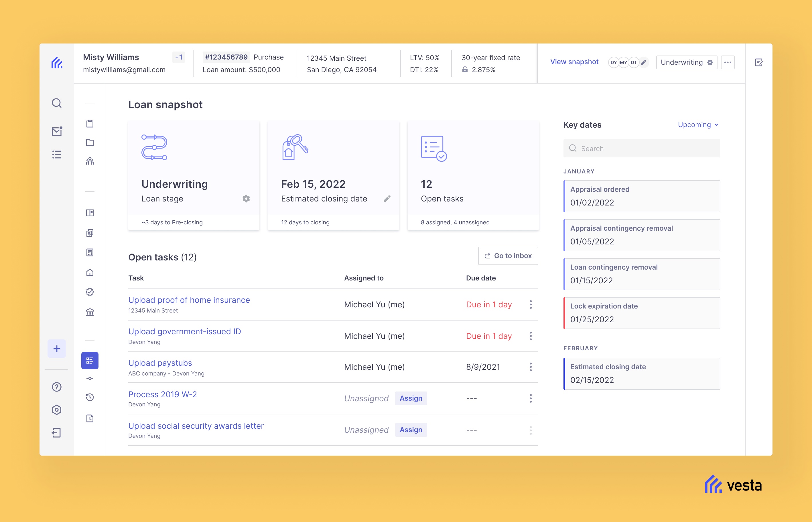Click the Go to inbox button
The height and width of the screenshot is (522, 812).
tap(508, 256)
